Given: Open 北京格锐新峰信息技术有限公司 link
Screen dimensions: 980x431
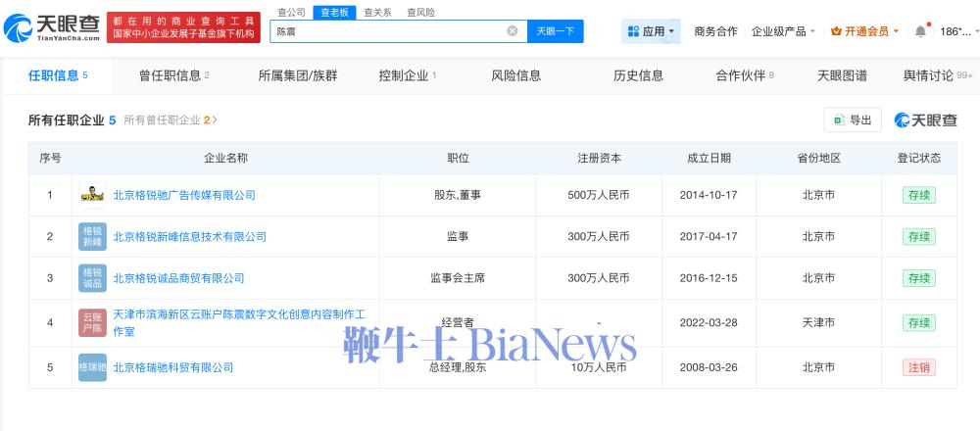Looking at the screenshot, I should click(x=189, y=237).
